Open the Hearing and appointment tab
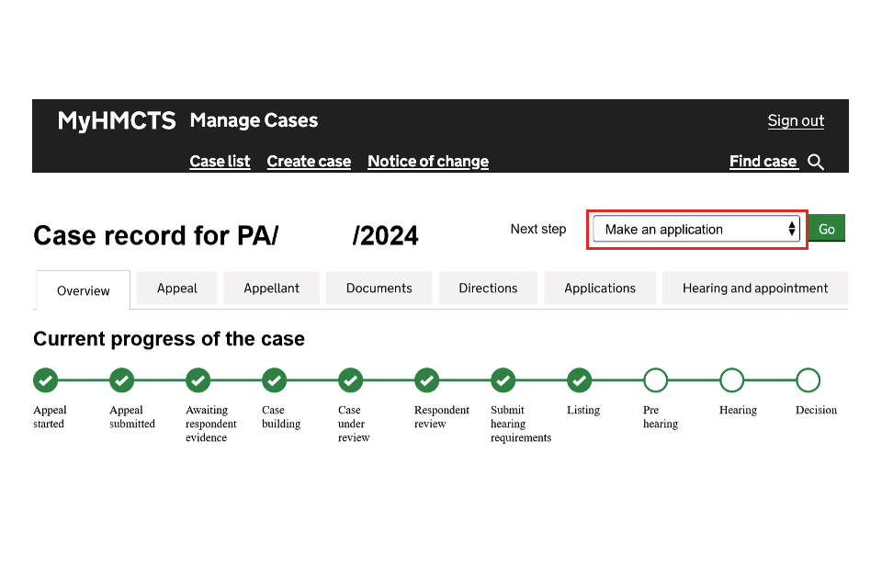Screen dimensions: 882x588 click(754, 288)
